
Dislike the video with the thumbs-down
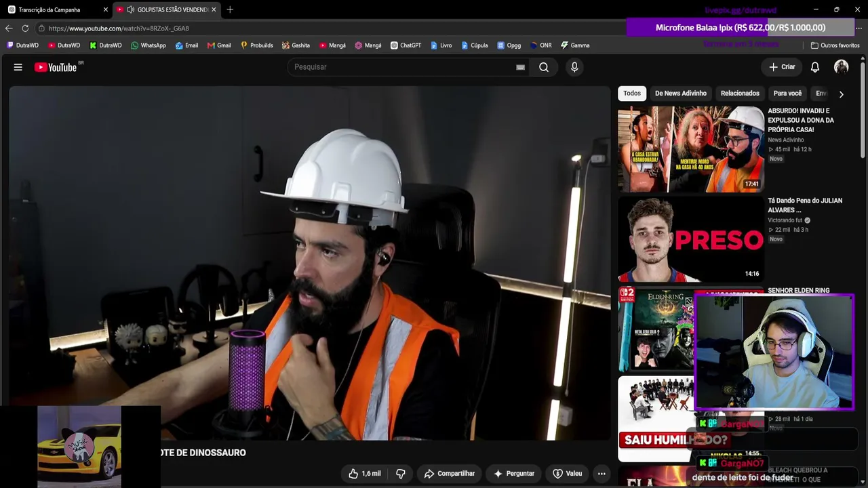pos(400,474)
